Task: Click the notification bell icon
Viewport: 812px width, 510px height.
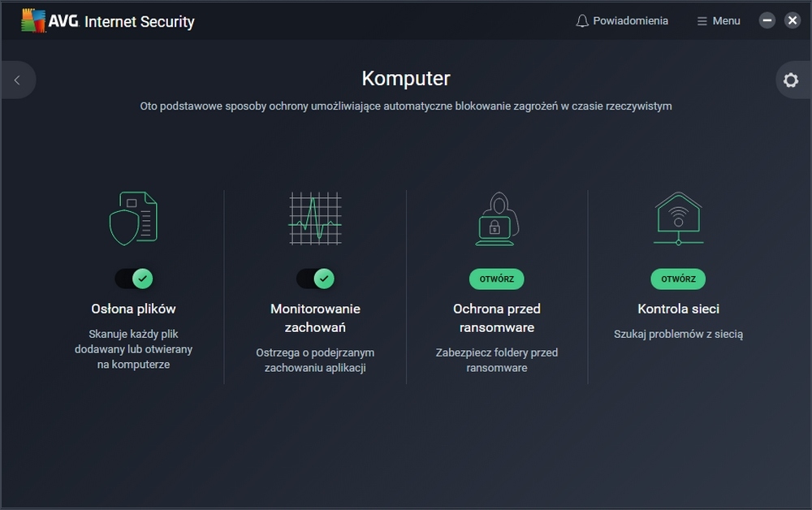Action: (582, 21)
